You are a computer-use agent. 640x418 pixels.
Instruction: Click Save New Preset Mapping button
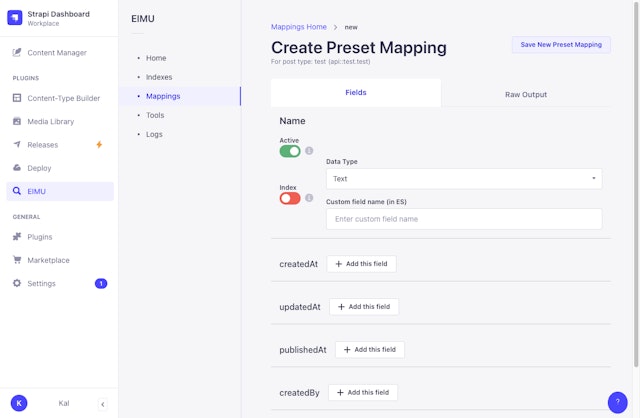point(561,45)
